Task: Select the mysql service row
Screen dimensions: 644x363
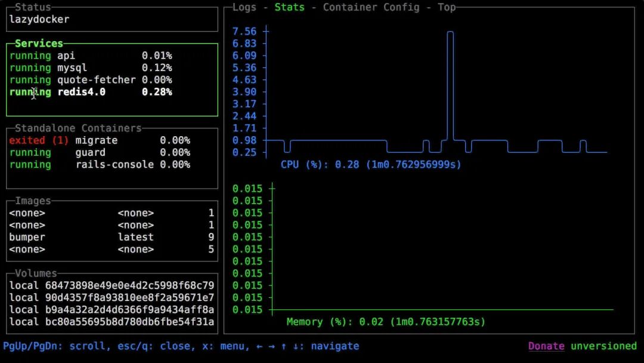Action: [x=112, y=68]
